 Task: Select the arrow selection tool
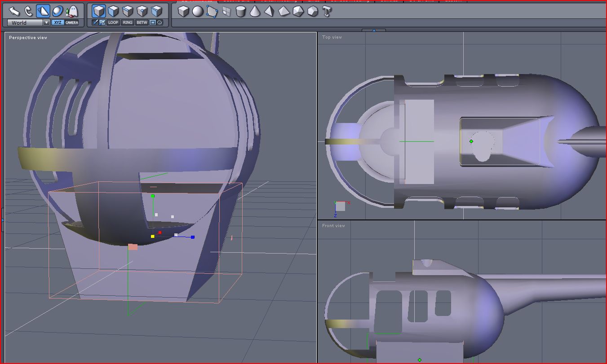pos(14,11)
